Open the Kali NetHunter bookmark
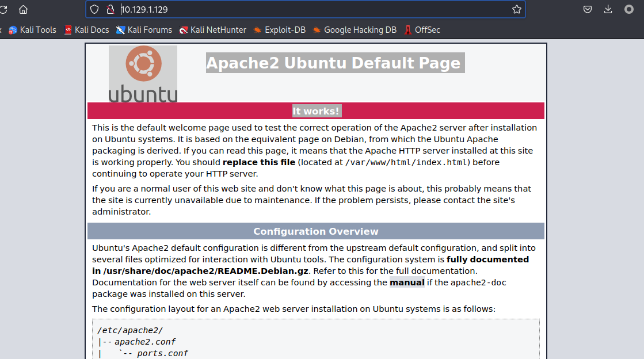644x359 pixels. (x=213, y=30)
